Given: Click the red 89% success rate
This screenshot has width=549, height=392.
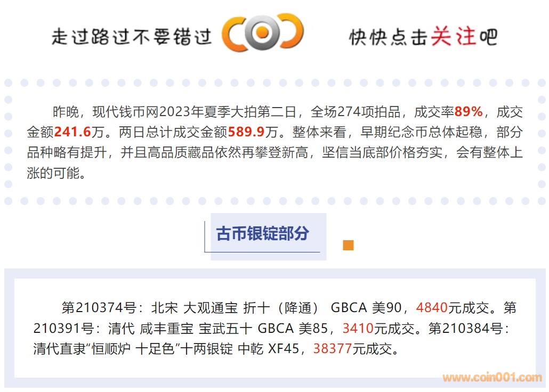Looking at the screenshot, I should tap(468, 112).
